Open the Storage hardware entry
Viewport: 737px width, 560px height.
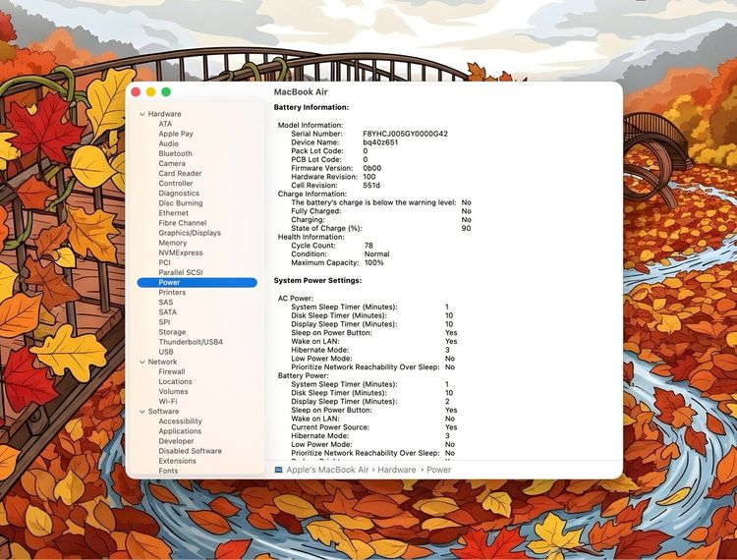pos(172,332)
